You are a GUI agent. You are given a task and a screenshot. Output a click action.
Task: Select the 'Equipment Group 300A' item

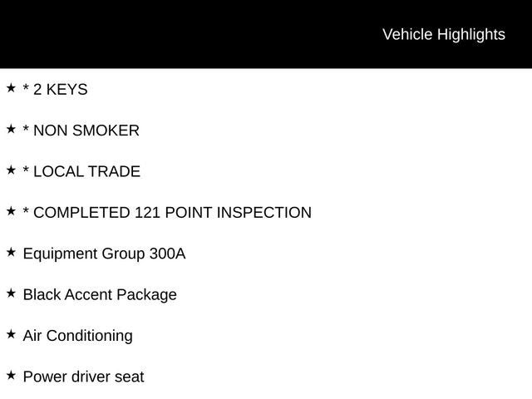[x=104, y=254]
